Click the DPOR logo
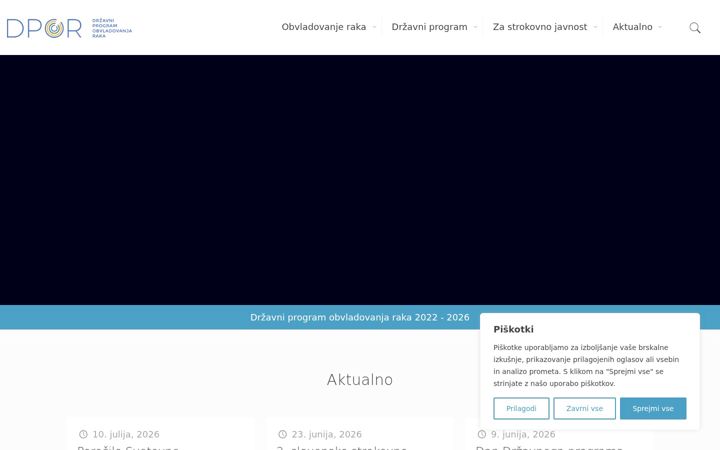720x450 pixels. tap(69, 28)
